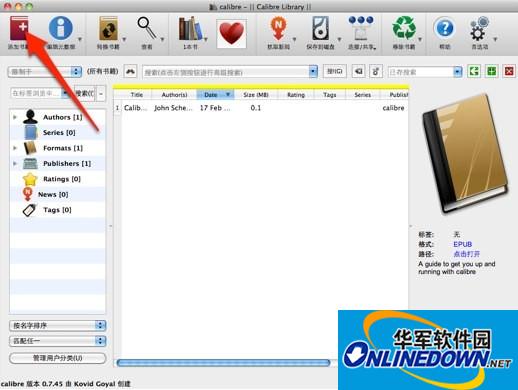Open Help with the blue question mark icon

pos(445,29)
